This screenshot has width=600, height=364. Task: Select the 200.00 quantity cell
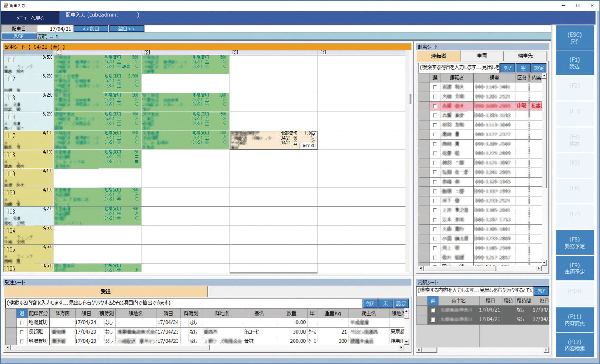tap(292, 341)
